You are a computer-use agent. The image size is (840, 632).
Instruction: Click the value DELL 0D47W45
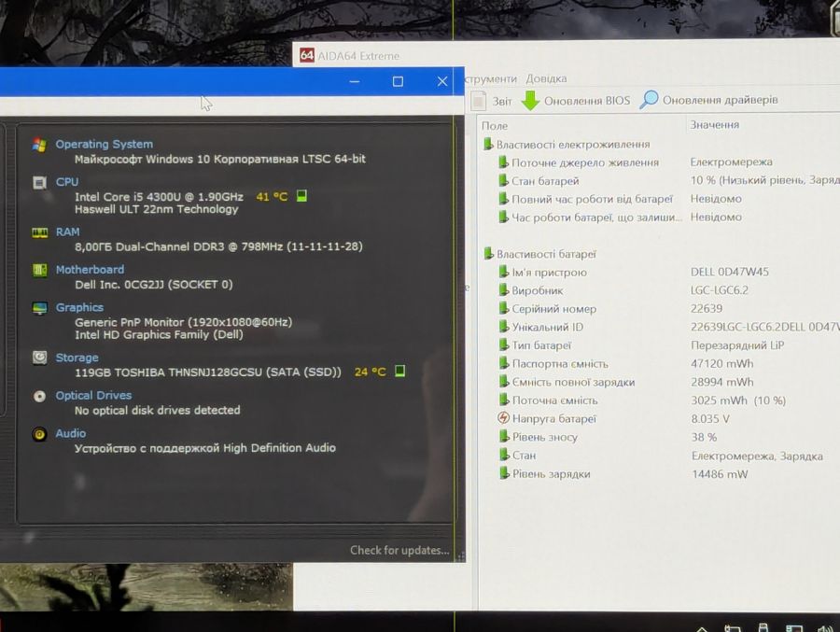(x=730, y=272)
